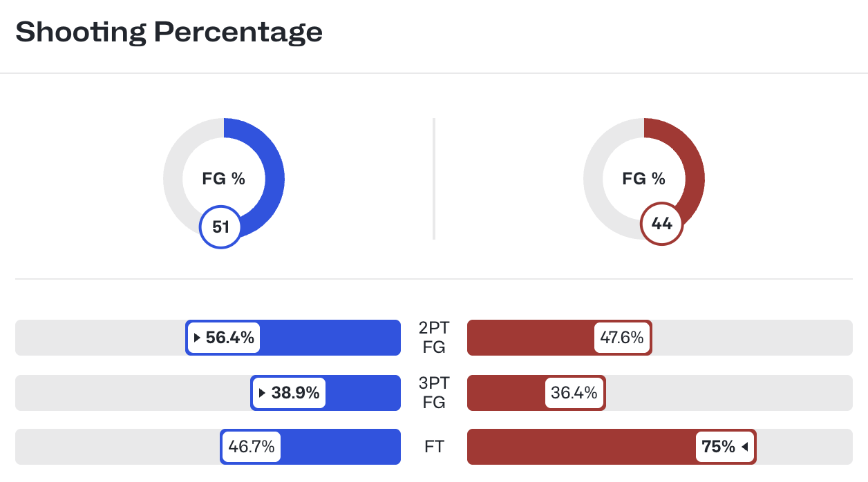Click the triangle marker beside 56.4%

click(x=197, y=338)
